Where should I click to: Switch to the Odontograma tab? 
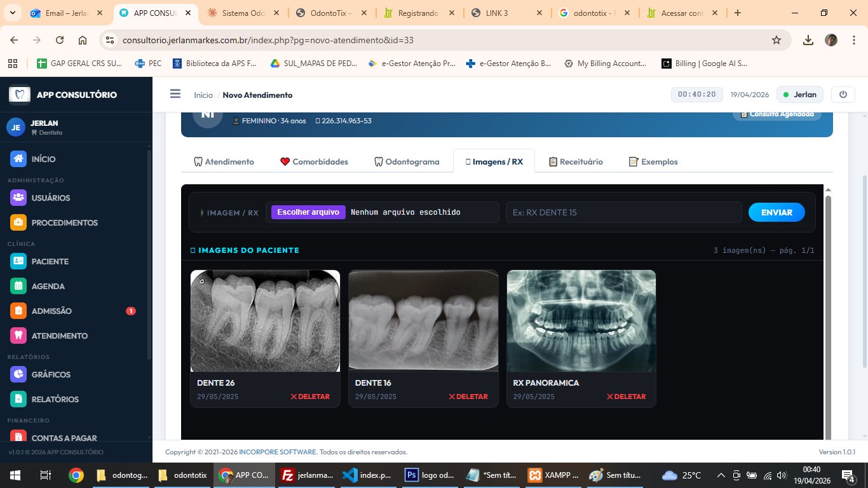[x=407, y=161]
